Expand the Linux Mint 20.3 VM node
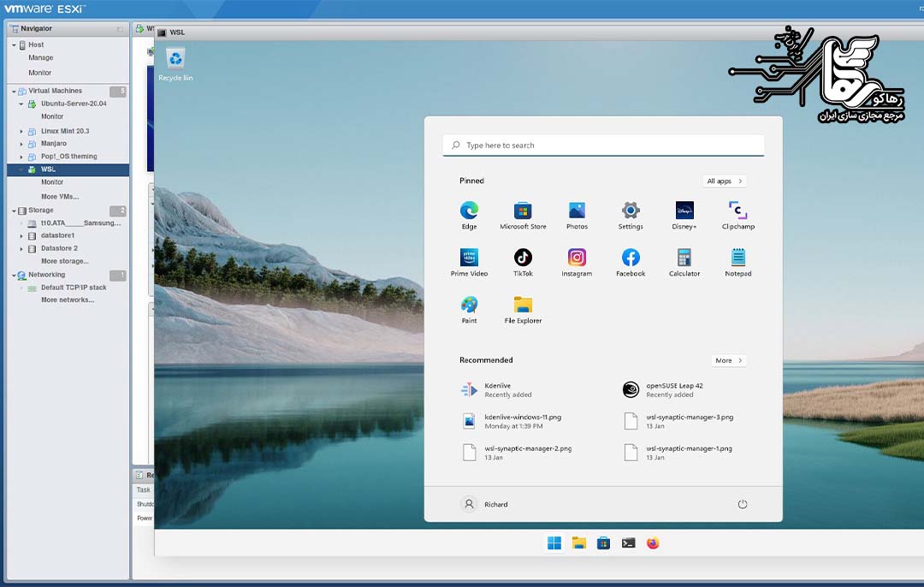The height and width of the screenshot is (587, 924). tap(21, 131)
